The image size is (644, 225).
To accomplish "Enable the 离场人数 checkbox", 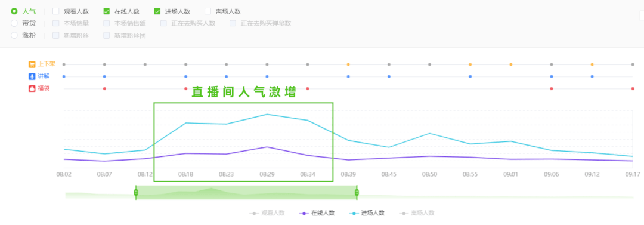I will pyautogui.click(x=208, y=11).
